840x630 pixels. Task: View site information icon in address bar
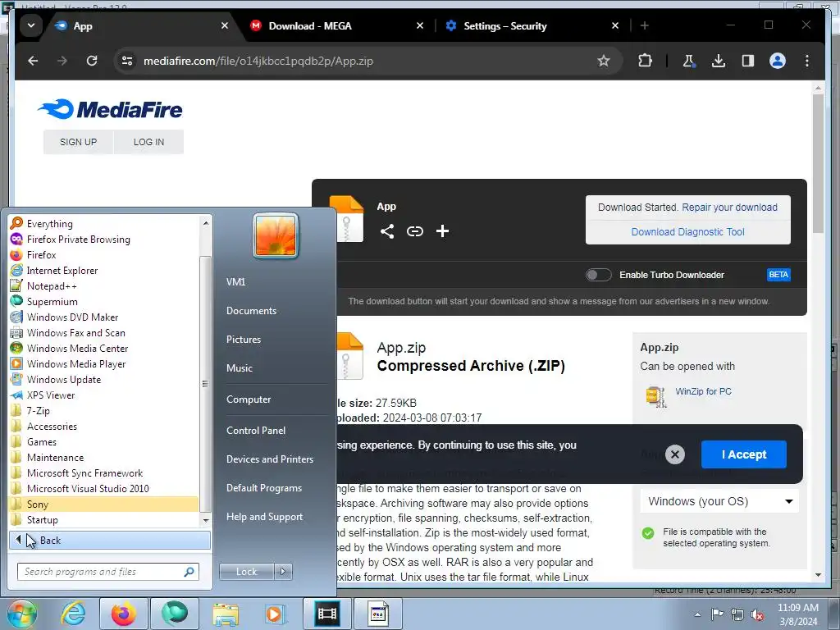point(127,61)
